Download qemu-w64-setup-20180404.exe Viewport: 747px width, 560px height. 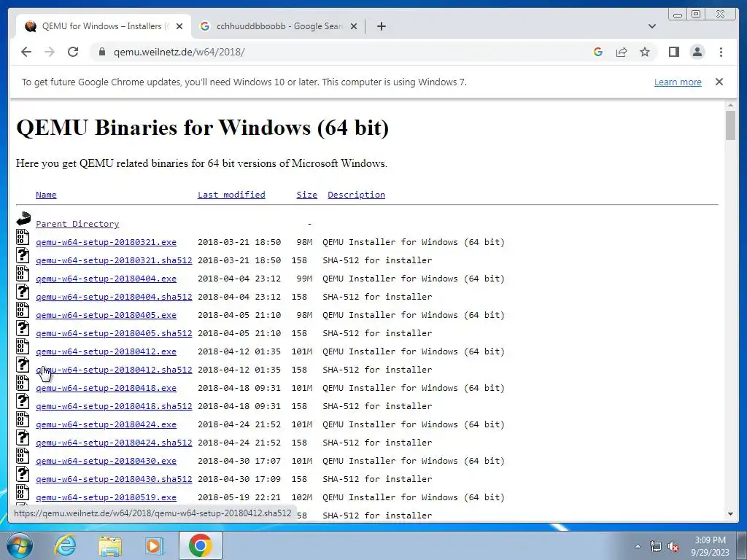106,279
